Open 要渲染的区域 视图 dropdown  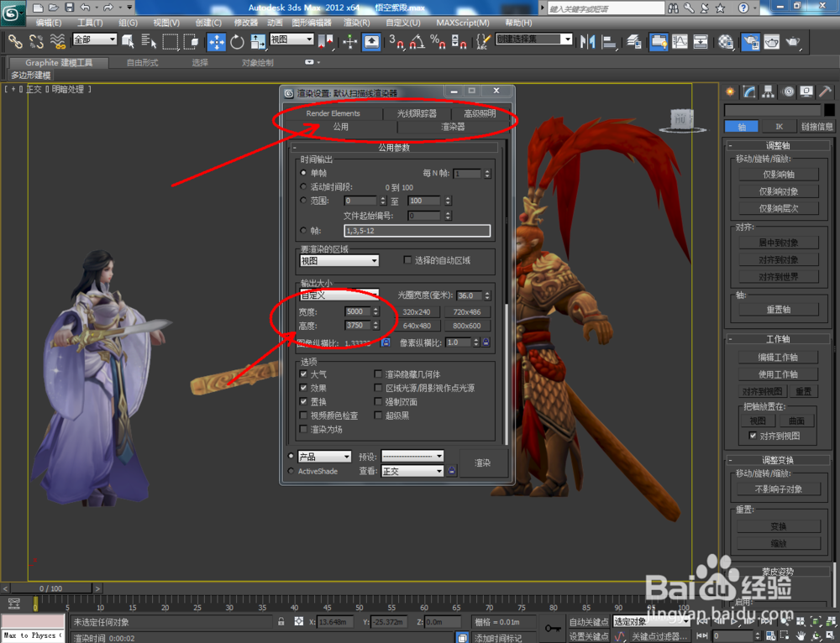pyautogui.click(x=339, y=260)
